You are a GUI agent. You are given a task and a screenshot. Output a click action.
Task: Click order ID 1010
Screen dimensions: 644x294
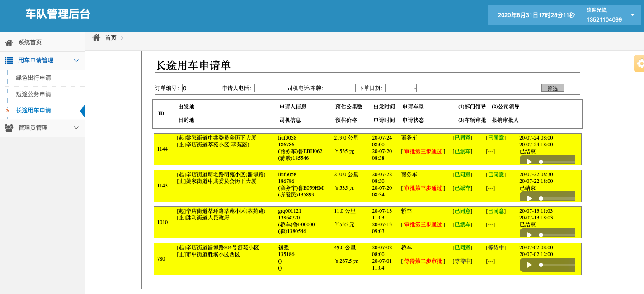click(x=162, y=222)
